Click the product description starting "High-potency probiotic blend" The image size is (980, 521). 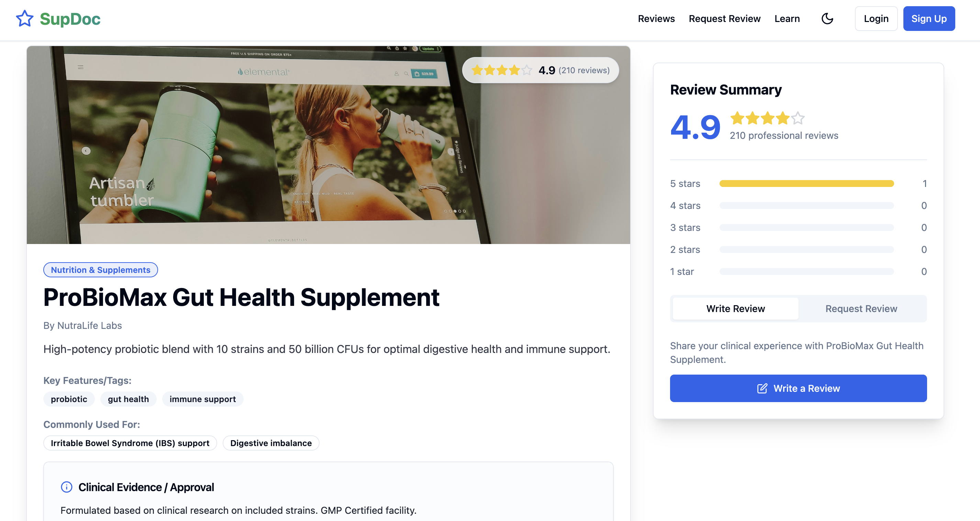326,350
